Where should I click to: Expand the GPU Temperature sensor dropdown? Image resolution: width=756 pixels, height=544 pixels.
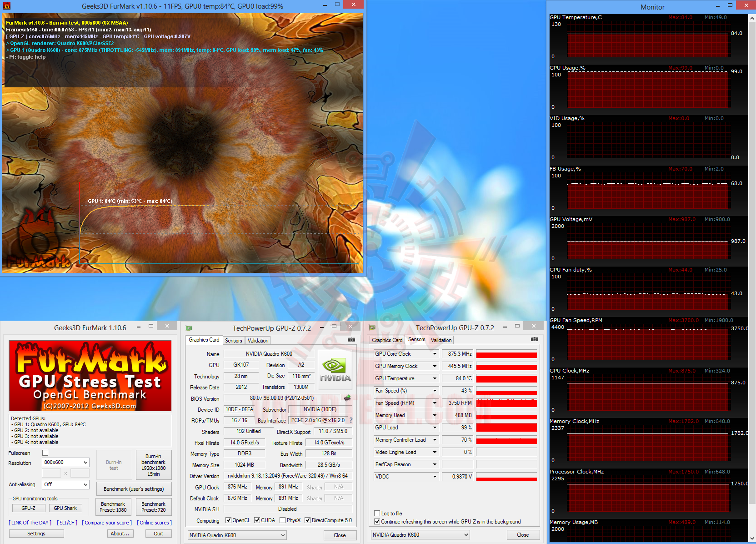click(x=435, y=378)
